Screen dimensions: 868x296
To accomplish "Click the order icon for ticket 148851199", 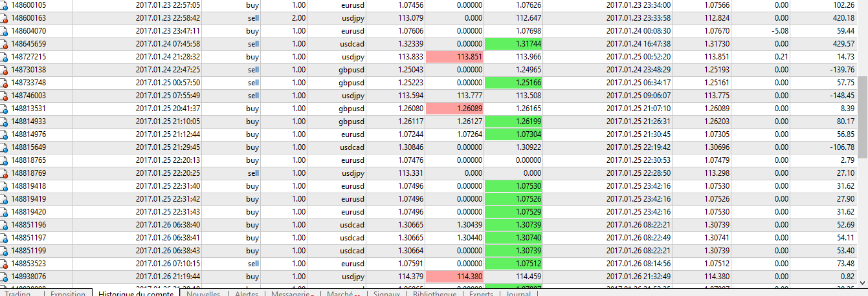I will pos(5,251).
